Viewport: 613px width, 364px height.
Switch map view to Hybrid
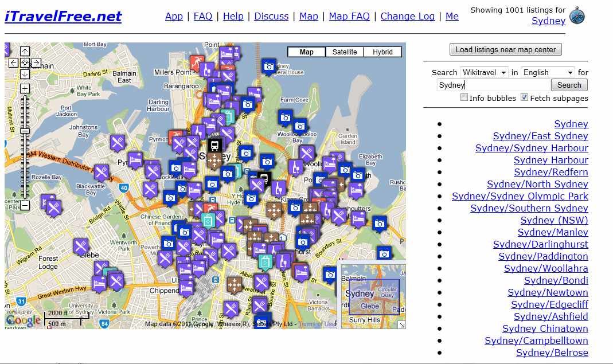coord(382,52)
